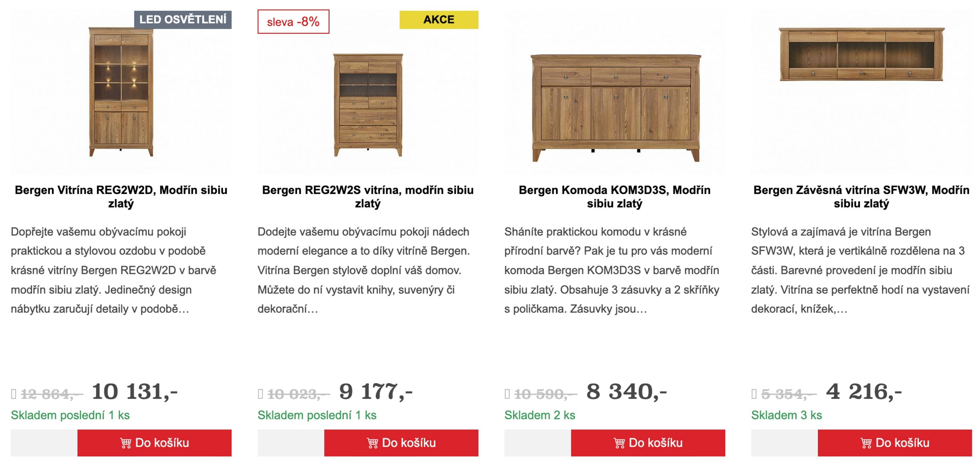This screenshot has height=466, width=980.
Task: Click cart icon for Bergen Závěsná vitrína SFW3W
Action: (x=866, y=443)
